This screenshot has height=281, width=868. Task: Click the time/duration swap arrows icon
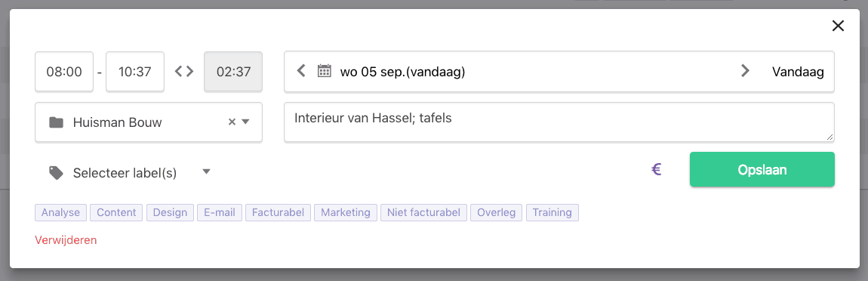click(184, 72)
